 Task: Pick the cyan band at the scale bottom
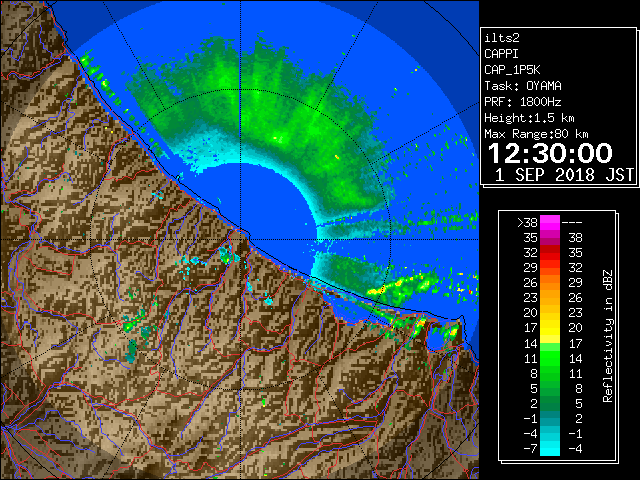[550, 448]
